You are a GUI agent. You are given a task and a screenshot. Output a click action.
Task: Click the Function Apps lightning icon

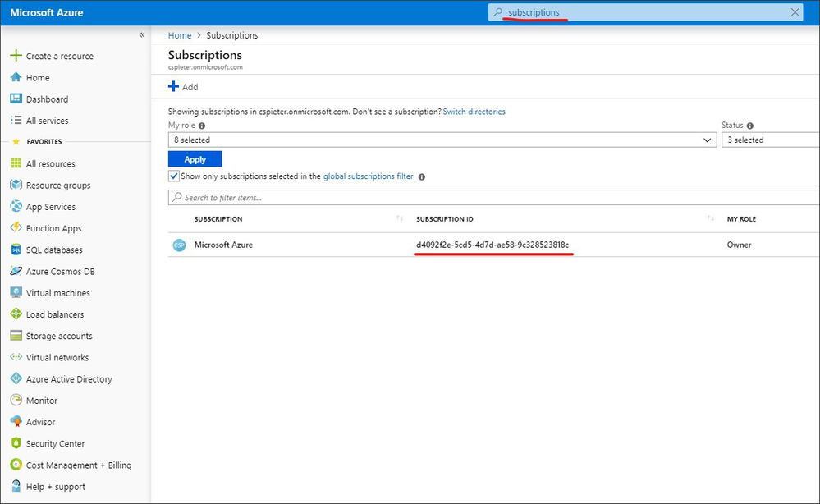click(16, 227)
